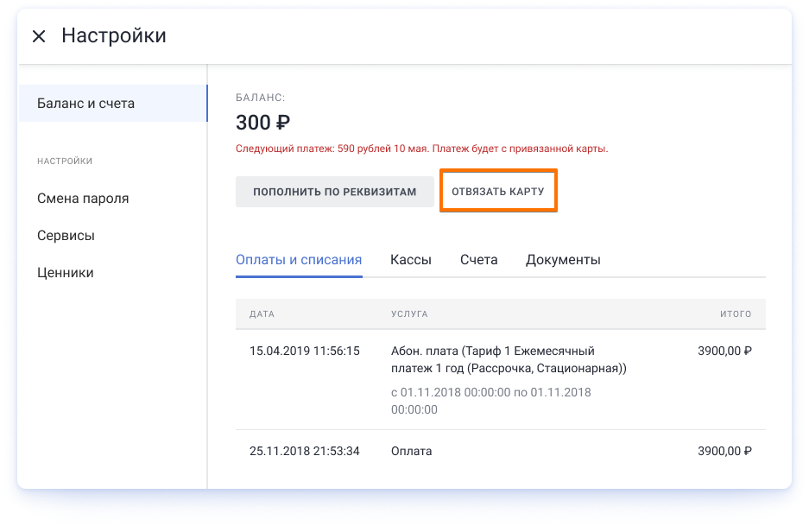Image resolution: width=809 pixels, height=532 pixels.
Task: Select date 15.04.2019 11:56:15
Action: [x=305, y=351]
